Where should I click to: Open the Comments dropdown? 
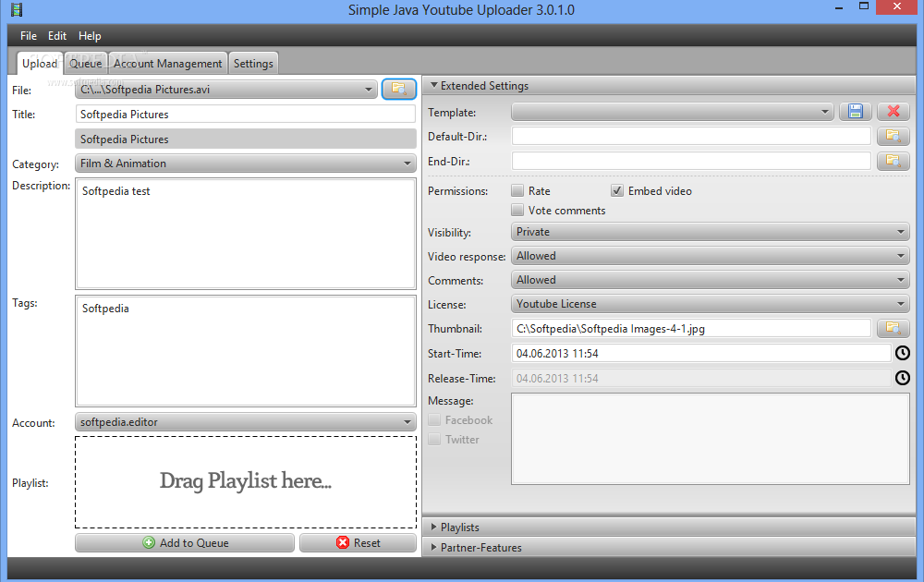click(710, 280)
